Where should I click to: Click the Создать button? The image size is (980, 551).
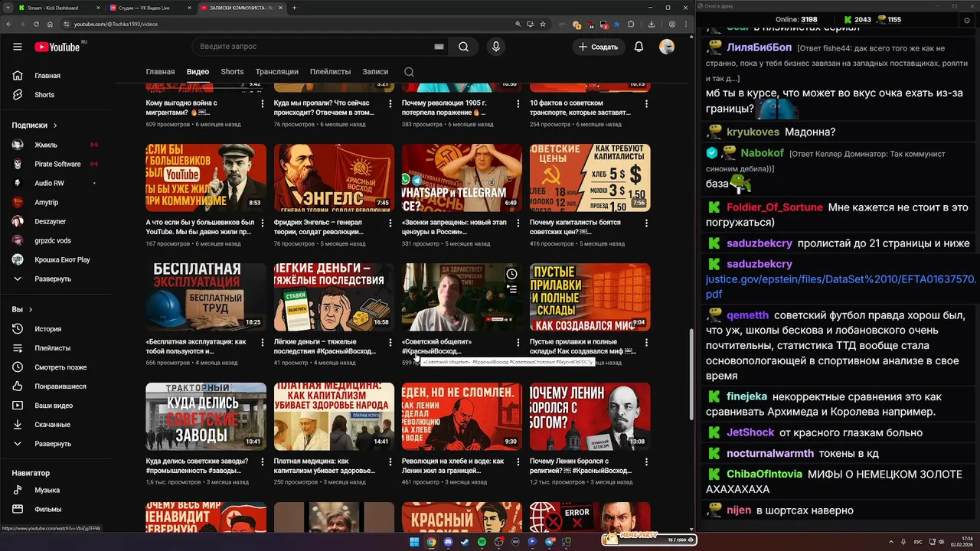pos(598,47)
